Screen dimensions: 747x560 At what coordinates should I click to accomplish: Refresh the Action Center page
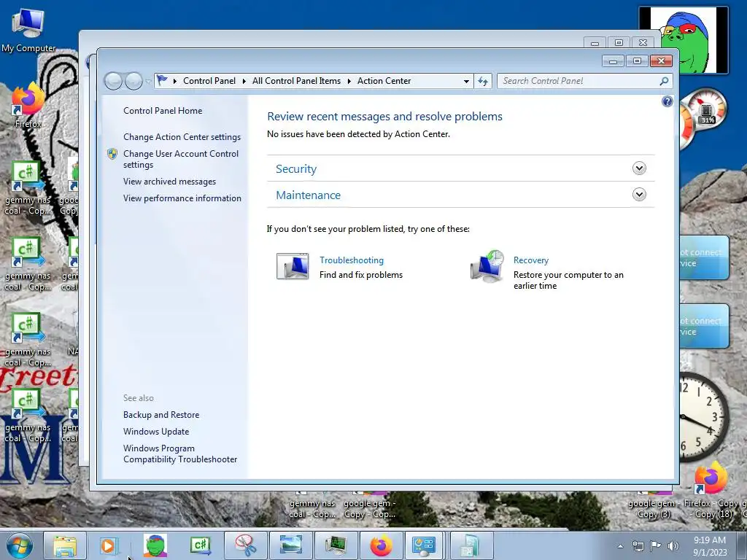[483, 82]
